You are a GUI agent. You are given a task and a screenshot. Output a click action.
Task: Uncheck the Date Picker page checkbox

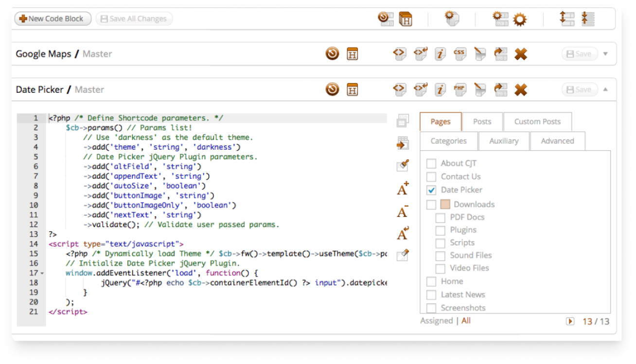(431, 190)
